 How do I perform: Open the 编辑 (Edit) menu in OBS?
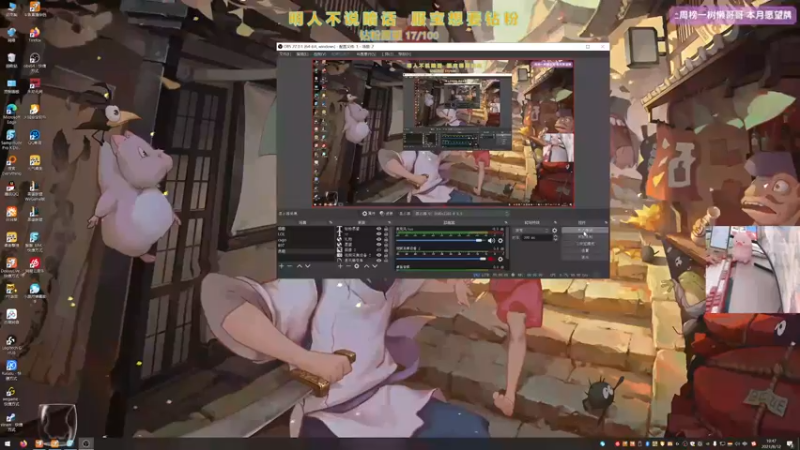click(x=302, y=54)
